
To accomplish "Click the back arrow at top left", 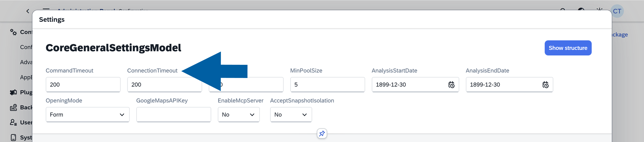I will 28,11.
